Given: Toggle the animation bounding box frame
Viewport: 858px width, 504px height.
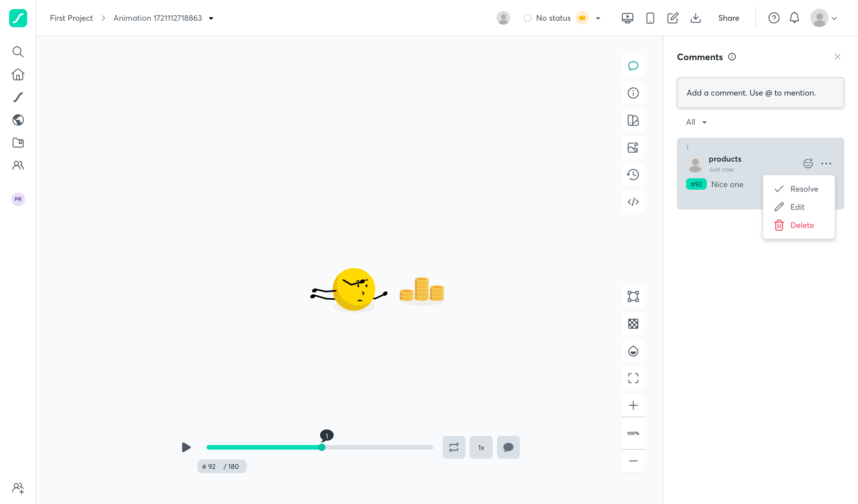Looking at the screenshot, I should (x=633, y=296).
